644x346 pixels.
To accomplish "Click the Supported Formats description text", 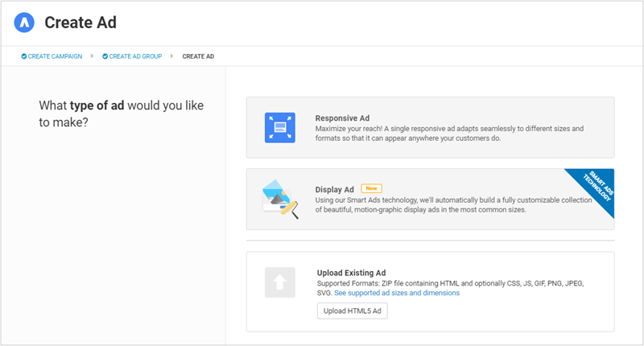I will (450, 288).
